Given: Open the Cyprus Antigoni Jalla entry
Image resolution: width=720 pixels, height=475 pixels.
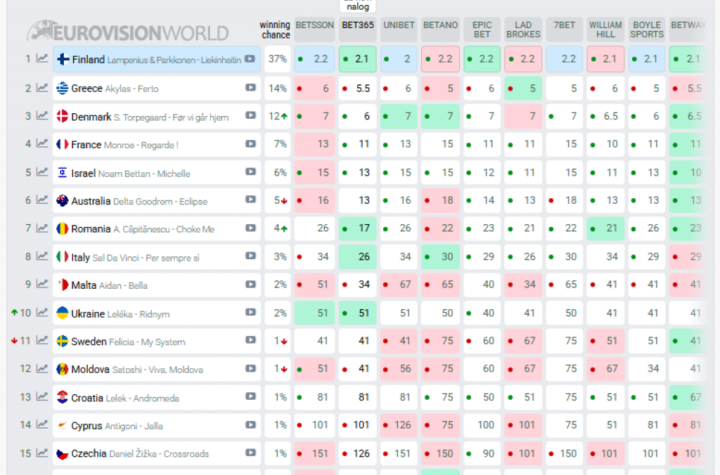Looking at the screenshot, I should [157, 425].
